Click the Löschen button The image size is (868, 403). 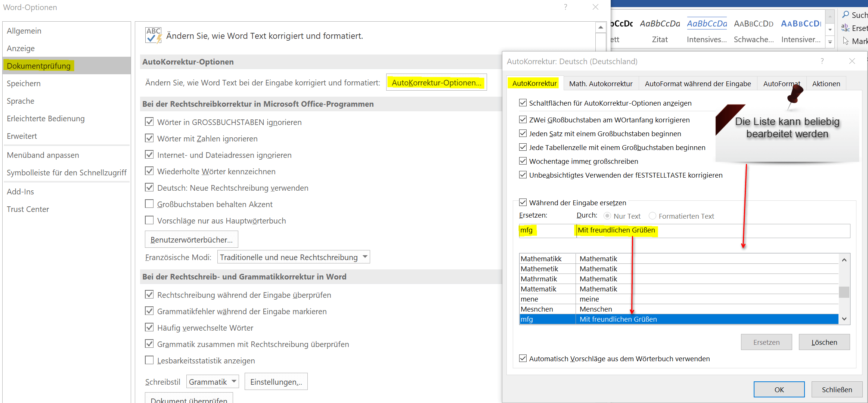click(824, 342)
